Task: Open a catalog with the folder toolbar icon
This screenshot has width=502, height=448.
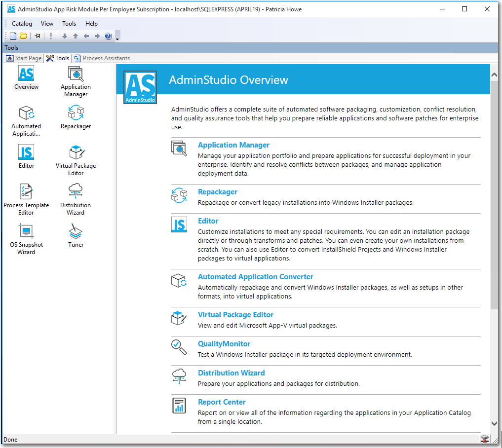Action: (x=23, y=36)
